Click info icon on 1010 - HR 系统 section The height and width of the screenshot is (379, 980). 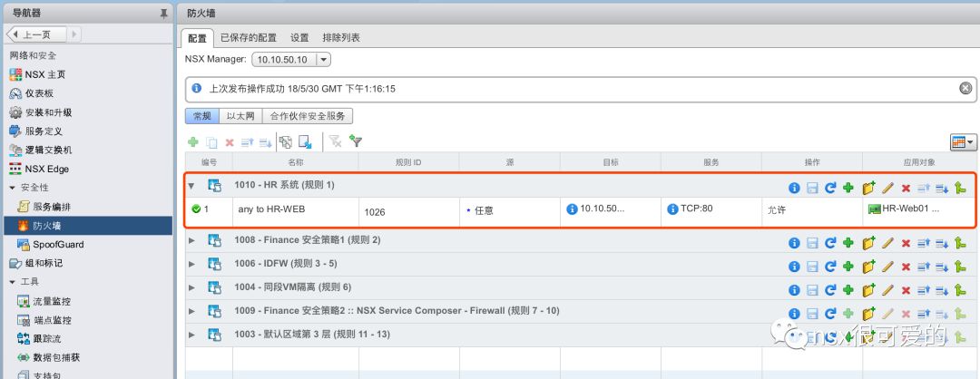pyautogui.click(x=794, y=188)
